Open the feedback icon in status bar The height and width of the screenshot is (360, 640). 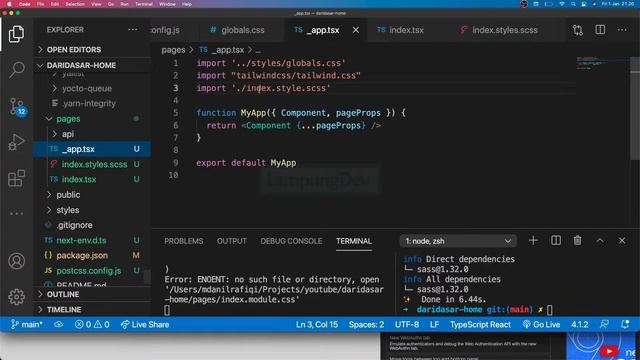(x=604, y=324)
